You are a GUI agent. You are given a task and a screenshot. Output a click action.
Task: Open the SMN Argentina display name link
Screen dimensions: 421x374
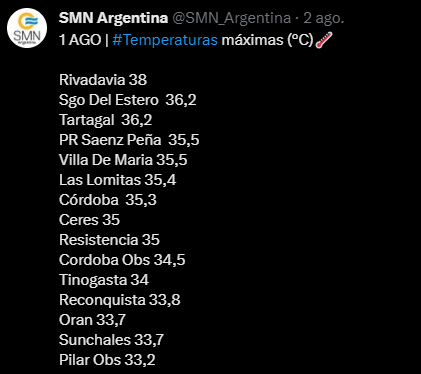[x=113, y=18]
